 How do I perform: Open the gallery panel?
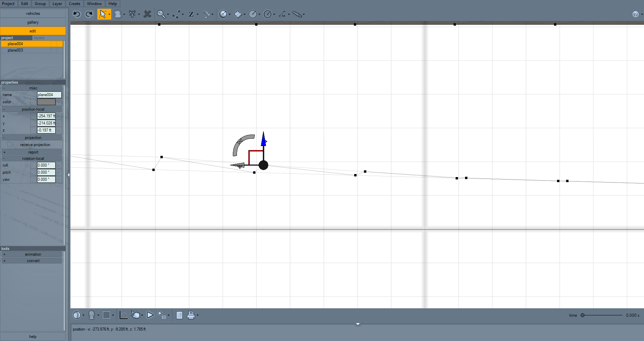(33, 22)
